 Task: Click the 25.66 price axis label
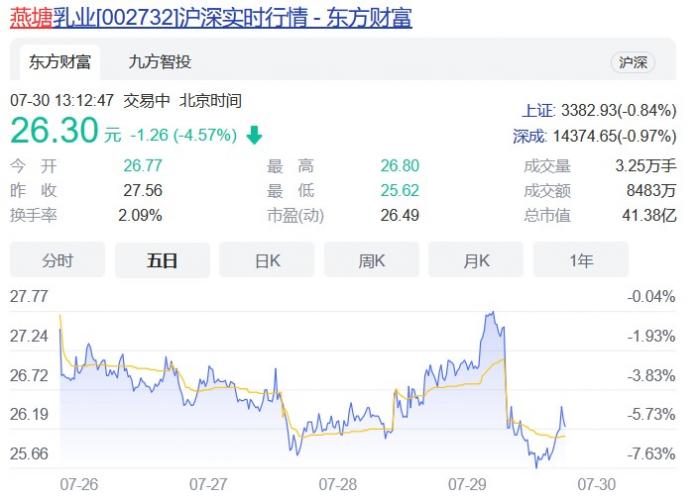(x=29, y=454)
